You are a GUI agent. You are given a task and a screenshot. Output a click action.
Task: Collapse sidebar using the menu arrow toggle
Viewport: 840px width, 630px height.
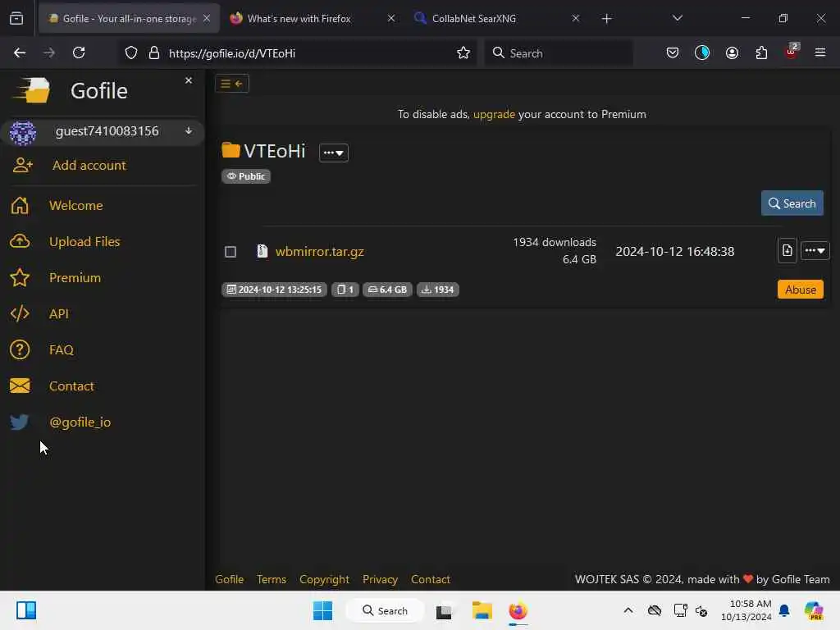[x=232, y=84]
